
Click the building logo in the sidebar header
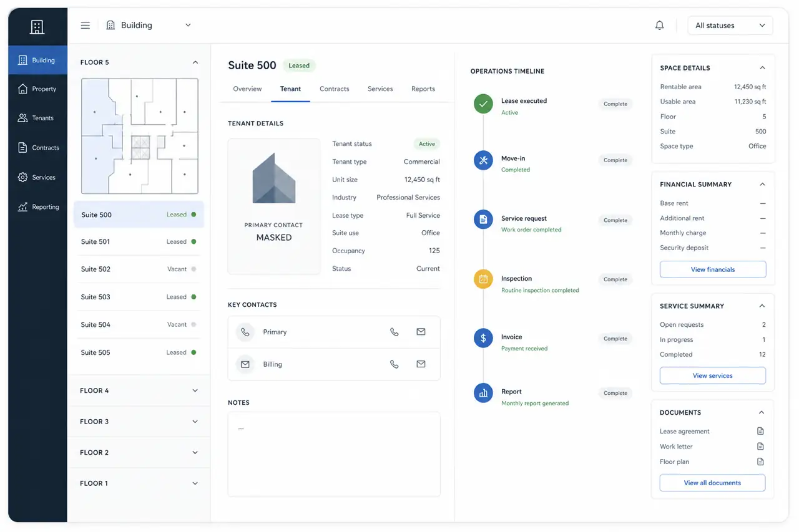[37, 26]
